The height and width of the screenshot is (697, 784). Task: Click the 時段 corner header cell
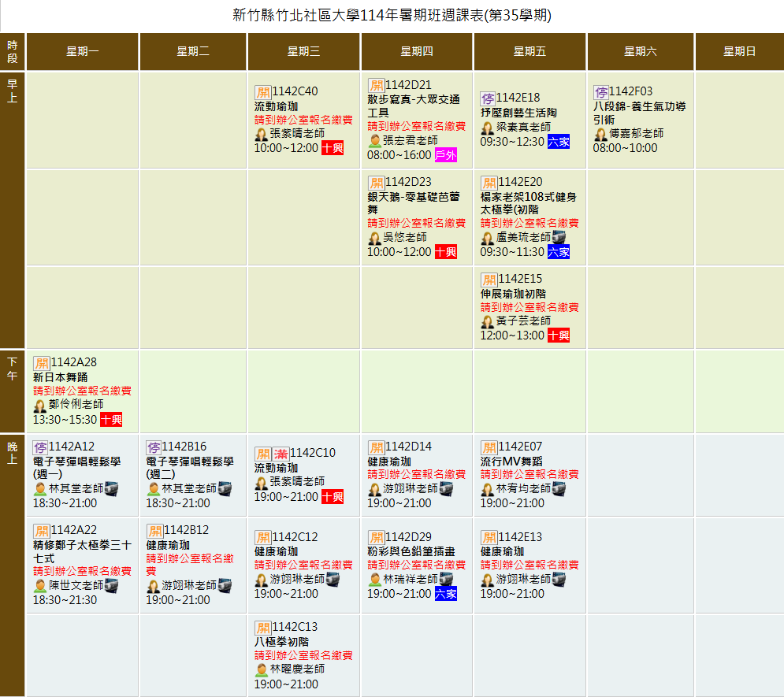13,51
